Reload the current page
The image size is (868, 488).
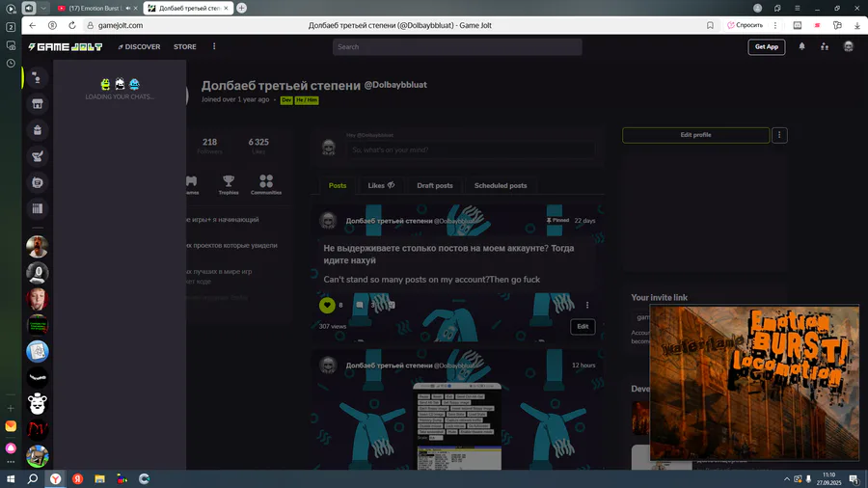pyautogui.click(x=72, y=25)
